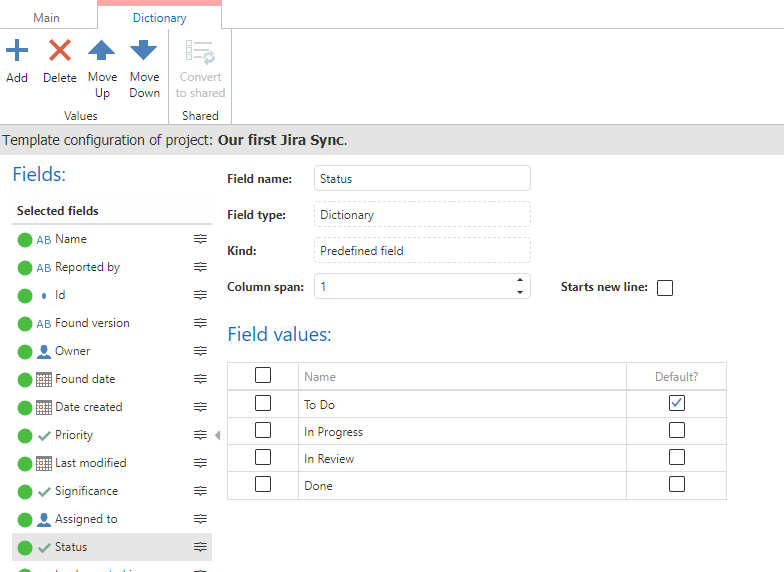The width and height of the screenshot is (784, 572).
Task: Click the Convert to shared icon
Action: (x=200, y=52)
